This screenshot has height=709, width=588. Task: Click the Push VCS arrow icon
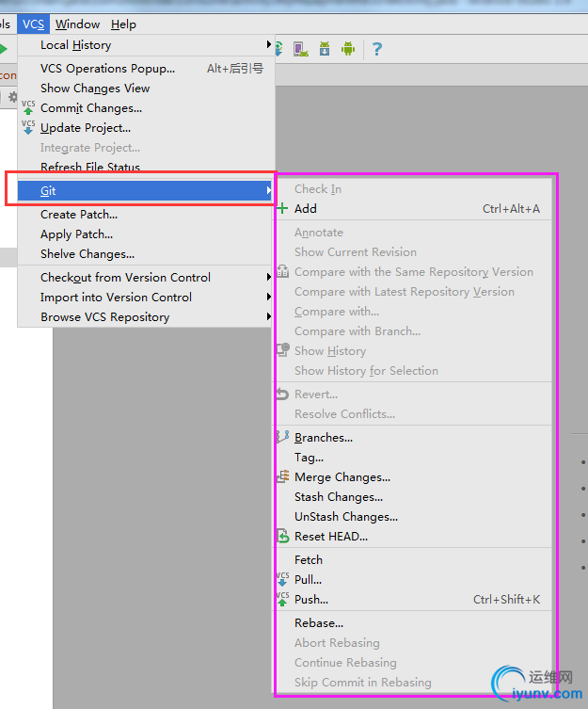(282, 599)
